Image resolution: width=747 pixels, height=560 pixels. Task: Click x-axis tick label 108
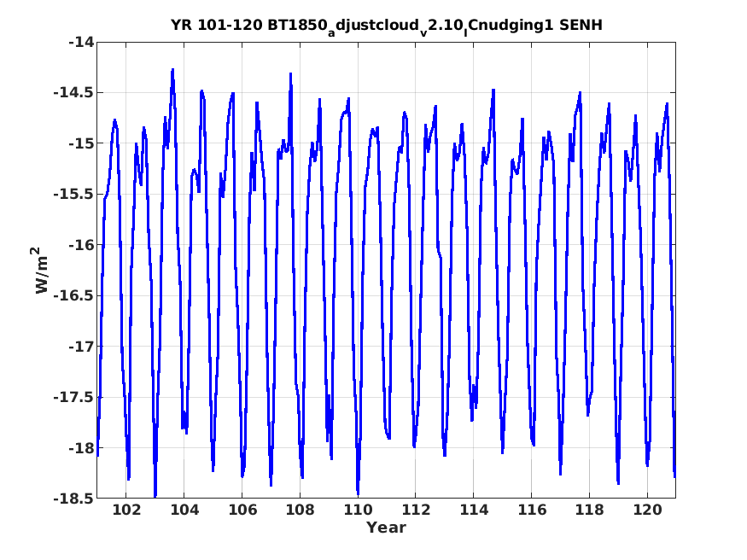pyautogui.click(x=301, y=510)
